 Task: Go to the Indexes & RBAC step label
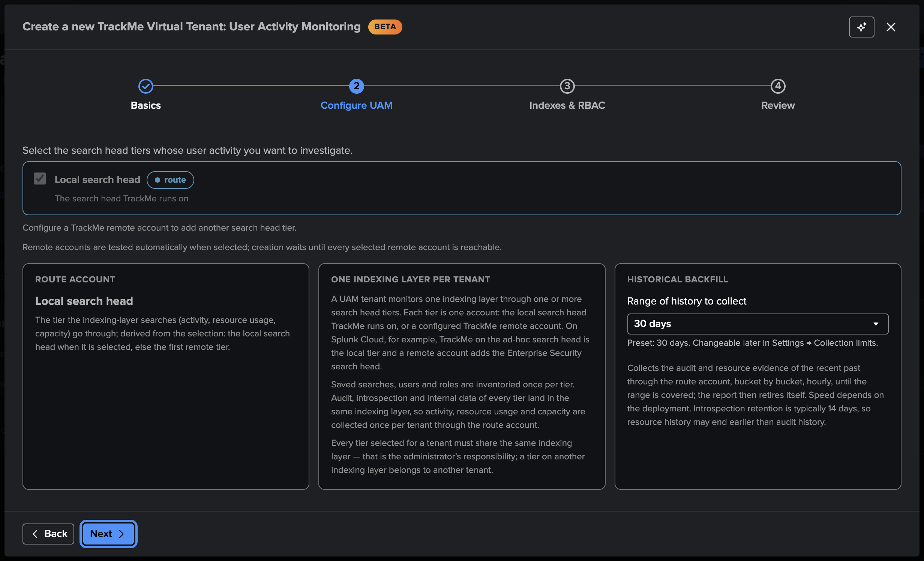567,105
